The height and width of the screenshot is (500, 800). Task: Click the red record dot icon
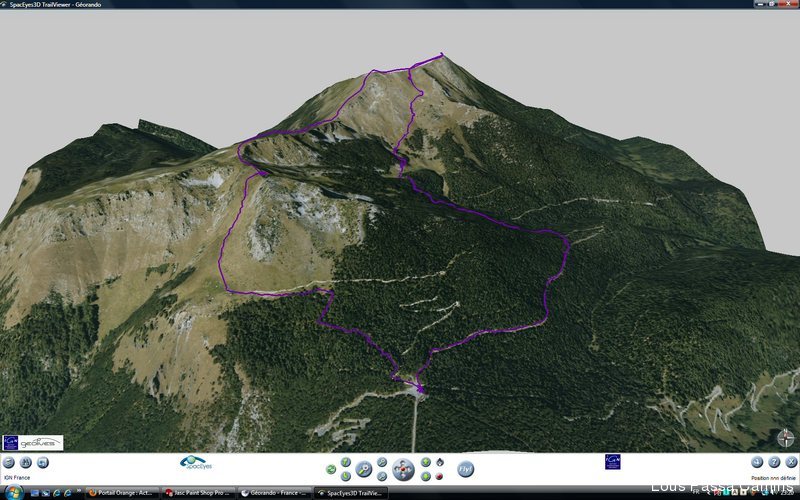pyautogui.click(x=439, y=476)
